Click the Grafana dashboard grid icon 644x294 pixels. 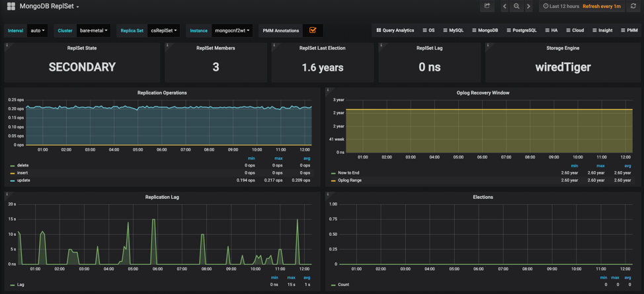(x=11, y=7)
